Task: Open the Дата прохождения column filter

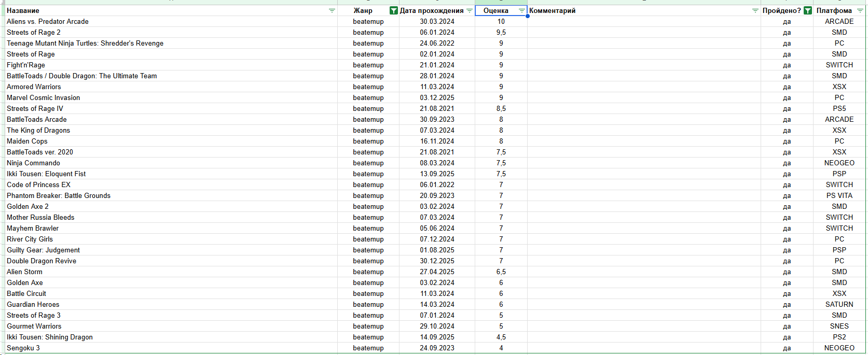Action: click(x=470, y=10)
